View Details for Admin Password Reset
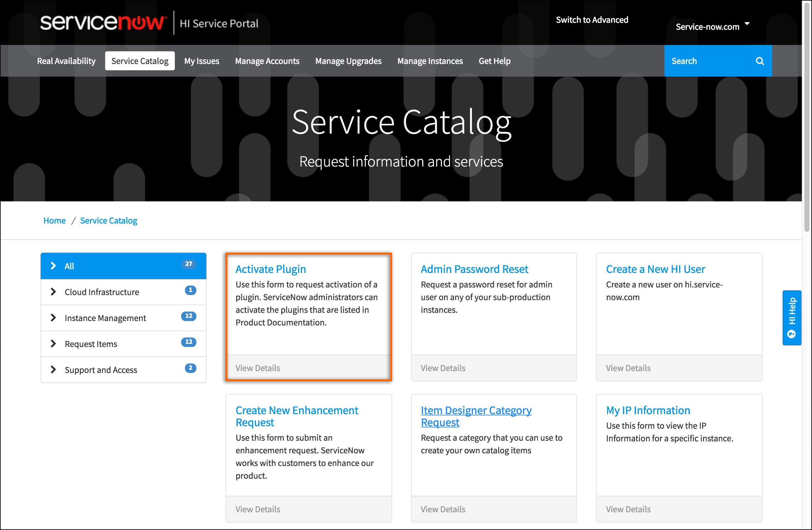 (x=443, y=368)
